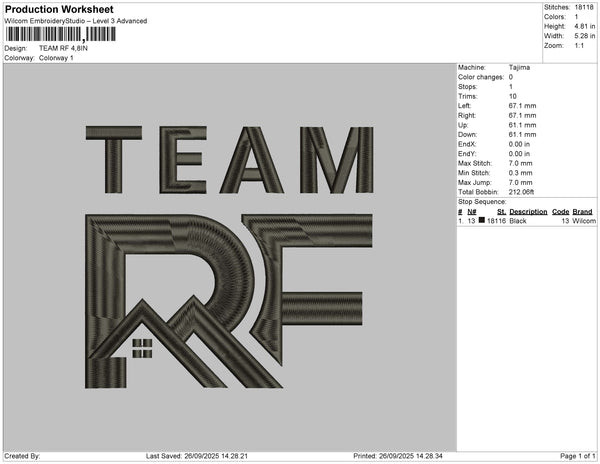Click the Total Bobbin value 212.06ft
The height and width of the screenshot is (464, 600).
tap(522, 192)
